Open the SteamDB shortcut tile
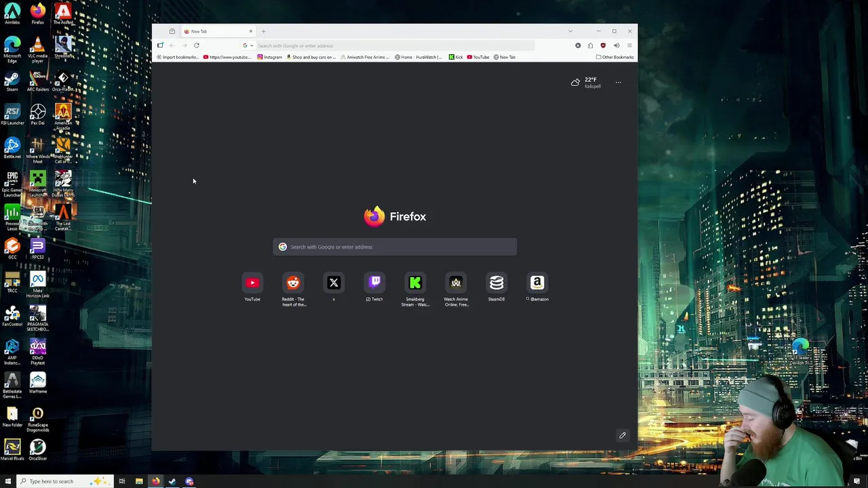868x488 pixels. pyautogui.click(x=496, y=283)
